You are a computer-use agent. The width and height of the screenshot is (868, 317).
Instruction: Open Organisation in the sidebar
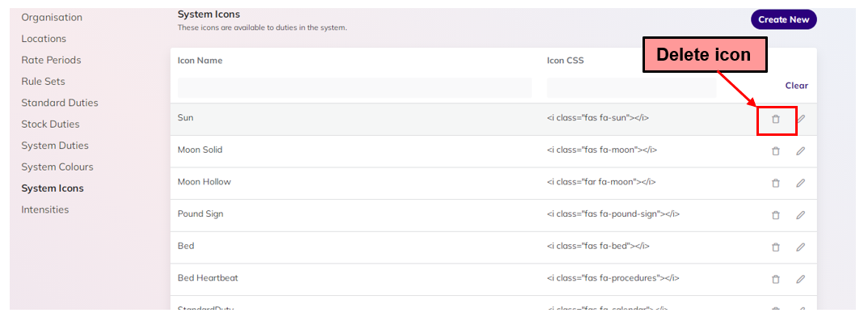(52, 18)
